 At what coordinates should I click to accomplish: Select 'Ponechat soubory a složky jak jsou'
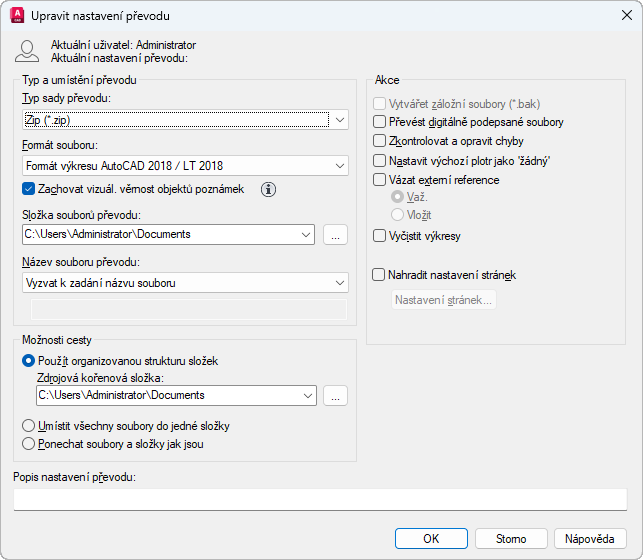tap(28, 443)
